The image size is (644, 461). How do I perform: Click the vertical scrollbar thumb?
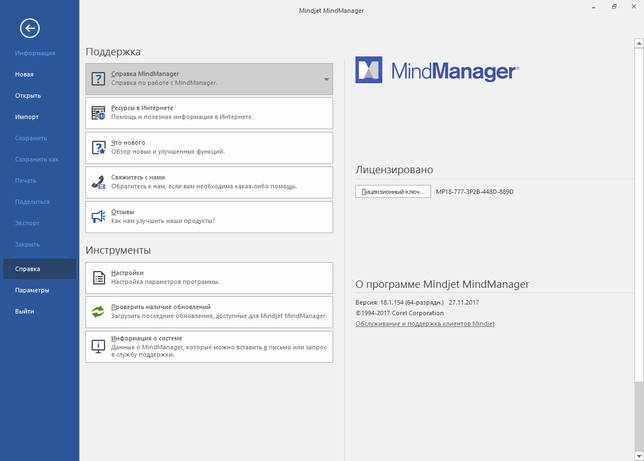pos(639,416)
